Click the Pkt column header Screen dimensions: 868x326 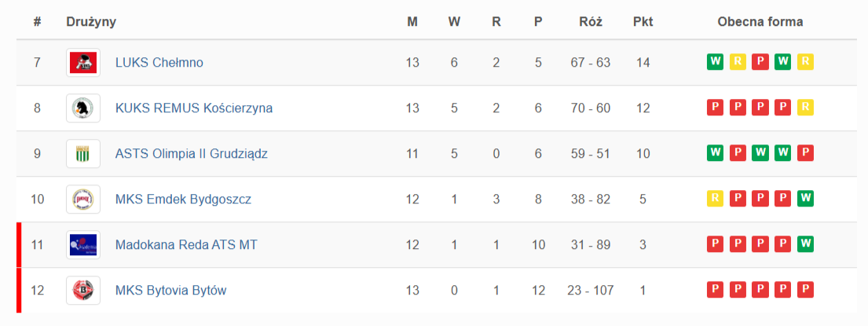(x=643, y=22)
